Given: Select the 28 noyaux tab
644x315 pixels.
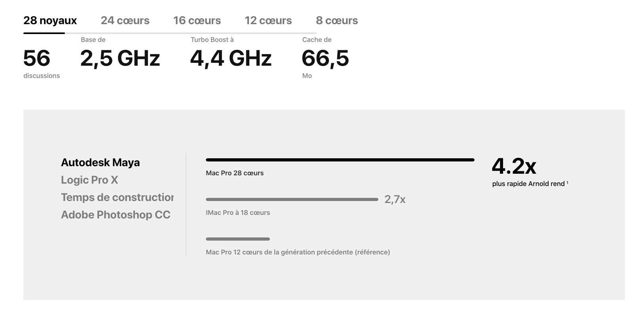Looking at the screenshot, I should 50,21.
